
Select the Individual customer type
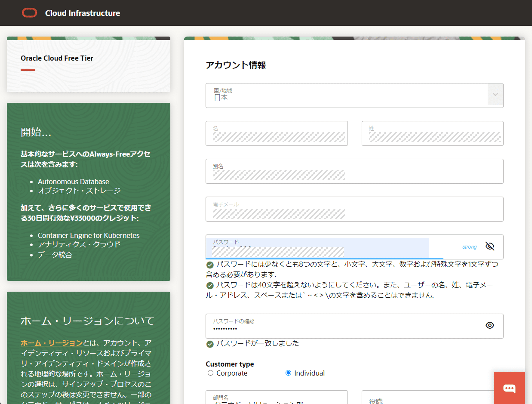click(x=288, y=373)
